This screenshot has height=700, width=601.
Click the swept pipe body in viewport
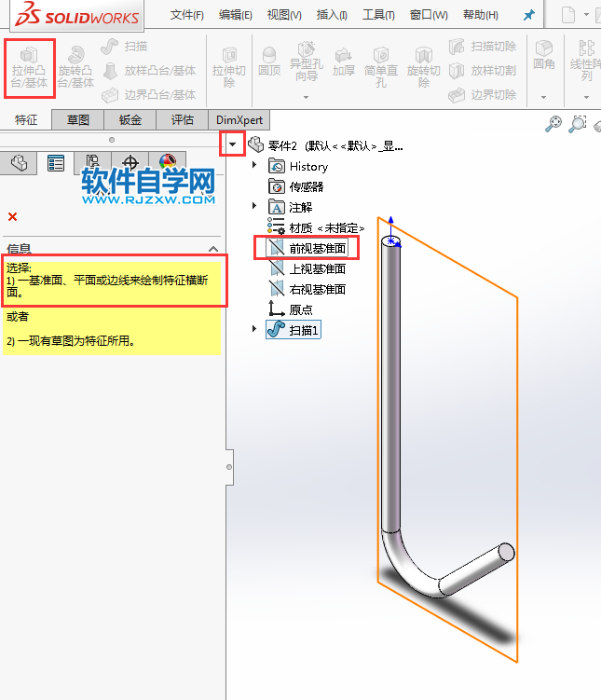390,384
